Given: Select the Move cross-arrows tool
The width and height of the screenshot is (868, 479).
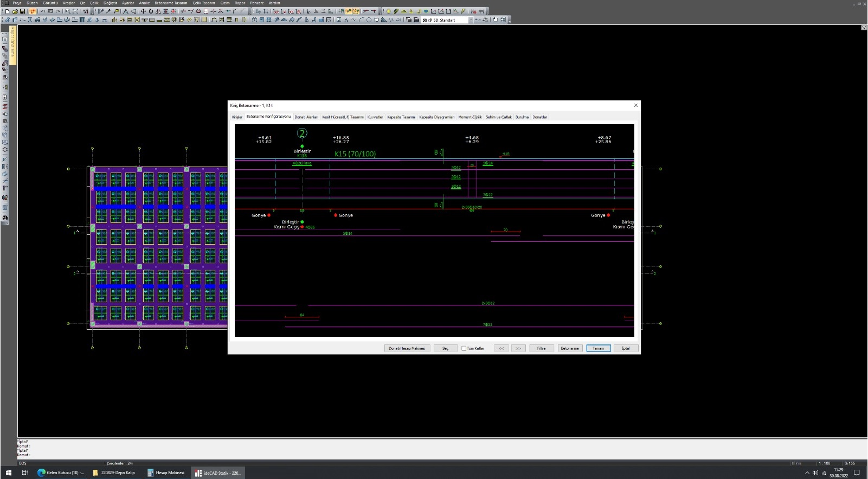Looking at the screenshot, I should point(143,11).
